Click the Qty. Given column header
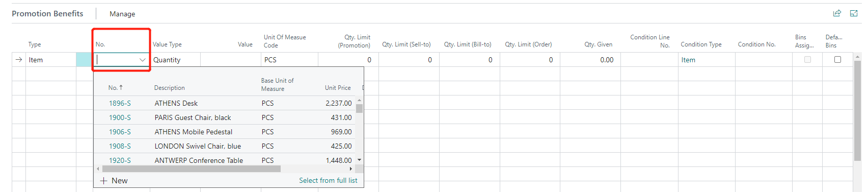 click(599, 44)
